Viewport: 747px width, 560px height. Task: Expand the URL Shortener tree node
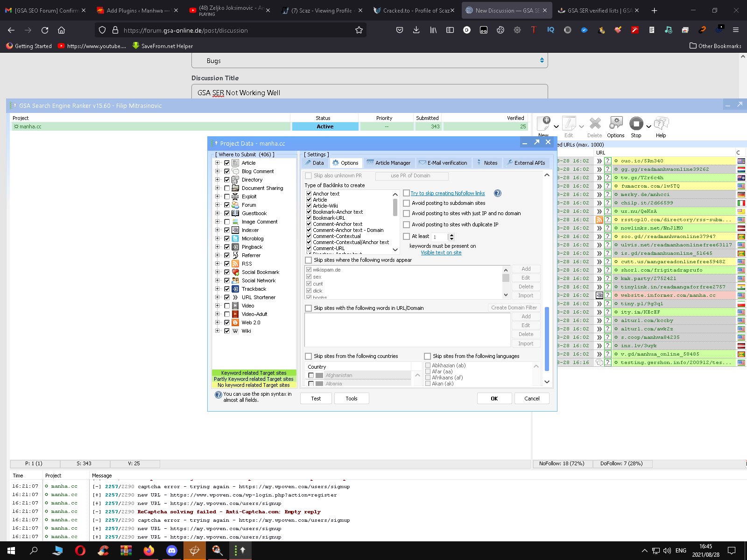217,297
